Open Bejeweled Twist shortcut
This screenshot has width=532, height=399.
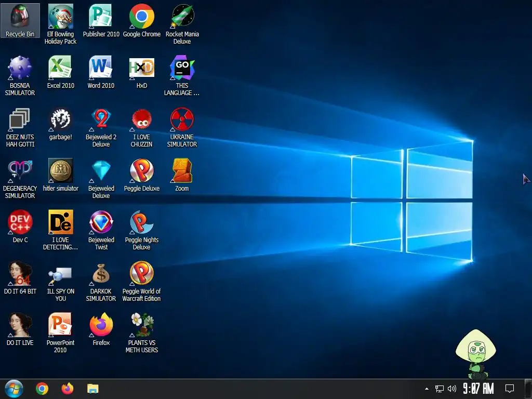point(101,230)
